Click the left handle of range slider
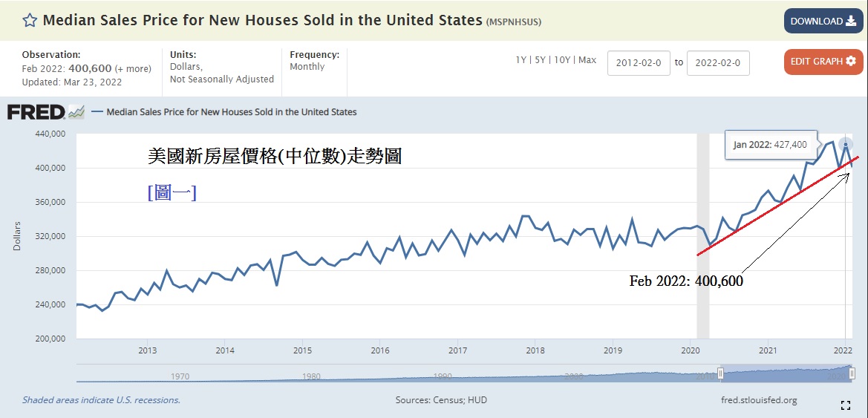Screen dimensions: 868x418 [x=719, y=373]
